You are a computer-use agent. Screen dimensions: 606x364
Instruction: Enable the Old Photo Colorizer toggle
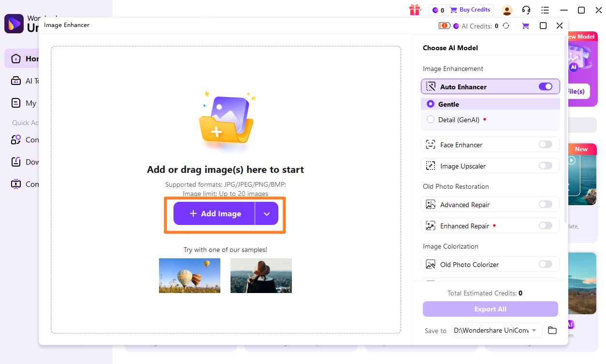(x=546, y=265)
